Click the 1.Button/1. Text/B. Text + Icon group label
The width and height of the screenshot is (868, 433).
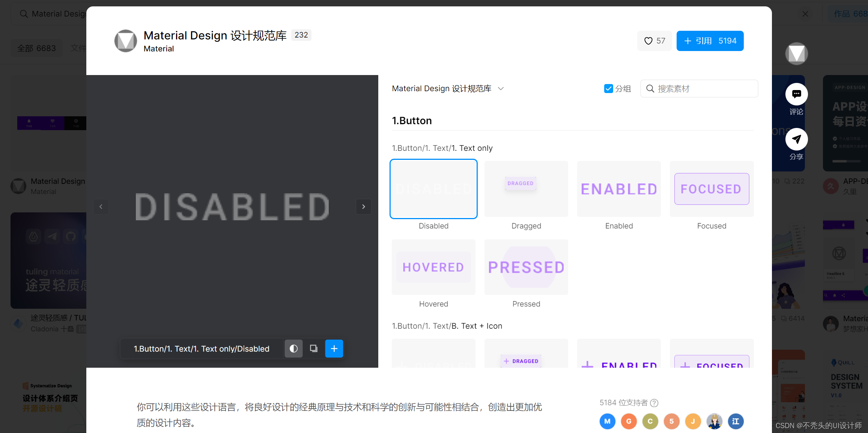pyautogui.click(x=447, y=326)
